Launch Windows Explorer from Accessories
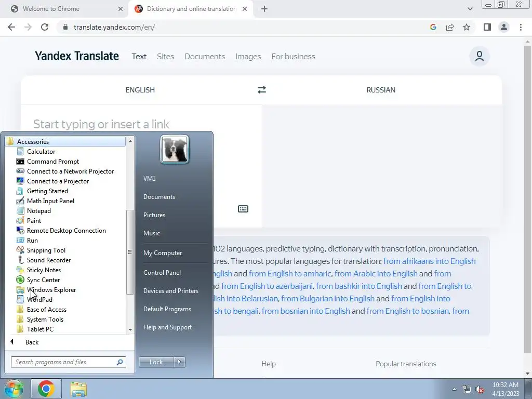 51,289
